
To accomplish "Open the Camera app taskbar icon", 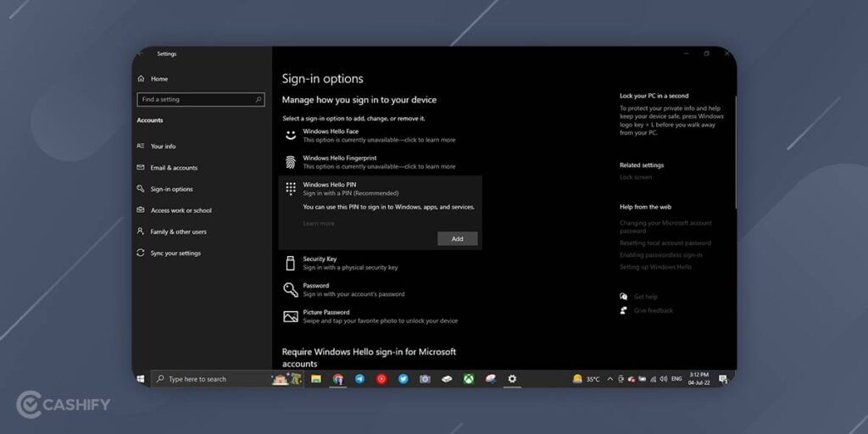I will click(x=426, y=379).
